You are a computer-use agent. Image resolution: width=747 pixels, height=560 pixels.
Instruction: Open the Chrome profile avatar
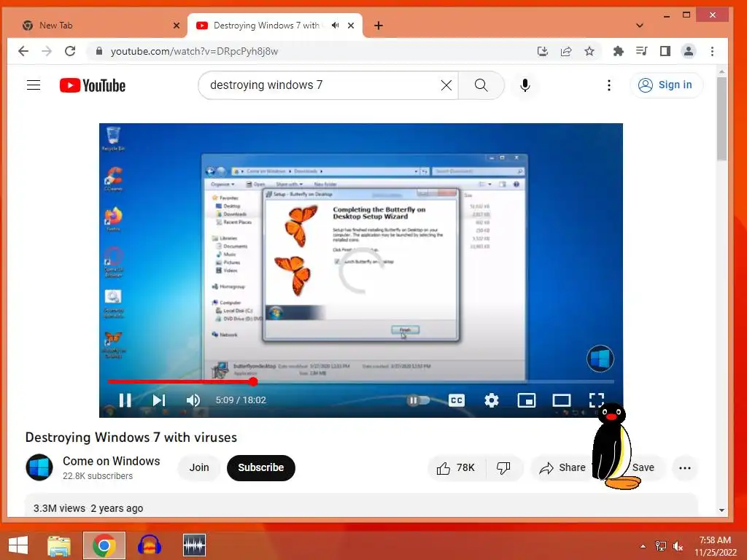click(689, 51)
